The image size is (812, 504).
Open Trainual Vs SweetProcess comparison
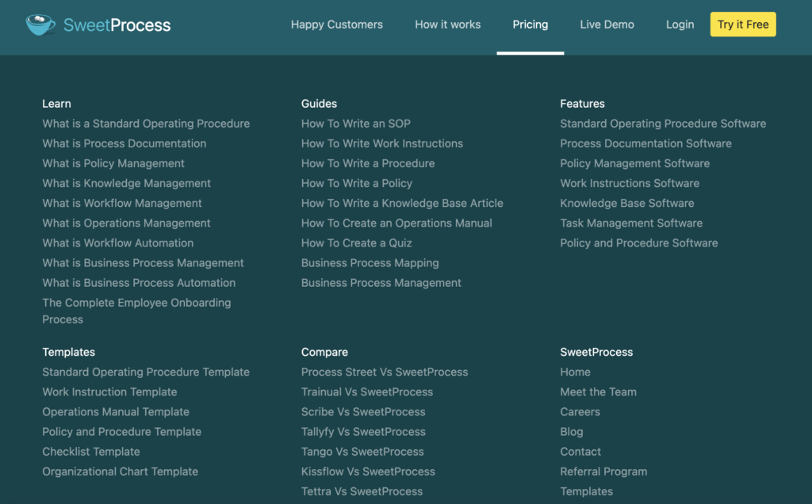coord(366,392)
